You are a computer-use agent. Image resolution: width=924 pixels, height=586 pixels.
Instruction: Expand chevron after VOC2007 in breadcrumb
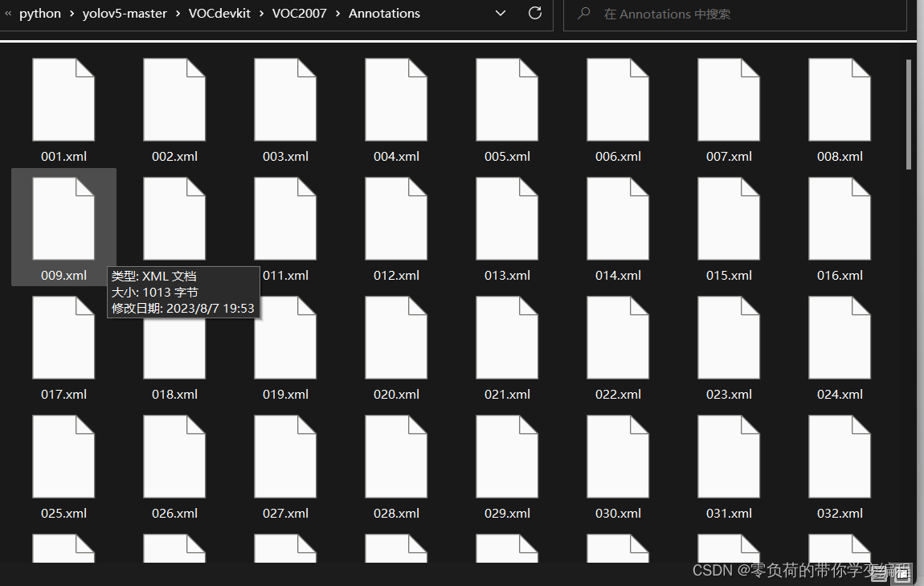[x=337, y=14]
